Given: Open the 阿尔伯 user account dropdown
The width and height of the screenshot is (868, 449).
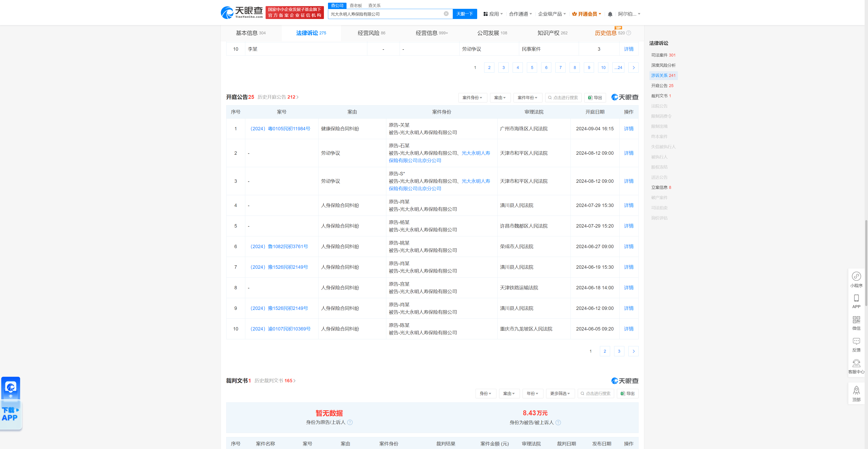Looking at the screenshot, I should pyautogui.click(x=629, y=14).
